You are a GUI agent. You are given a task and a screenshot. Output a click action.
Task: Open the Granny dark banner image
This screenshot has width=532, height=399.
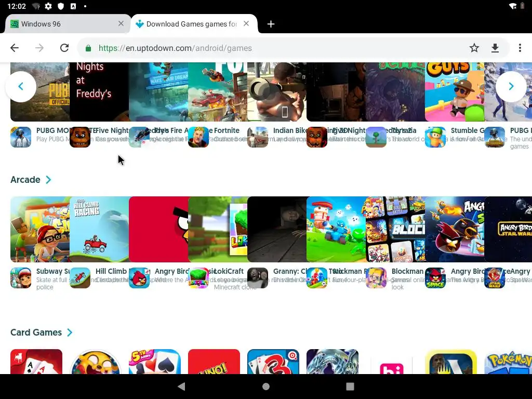[x=277, y=229]
